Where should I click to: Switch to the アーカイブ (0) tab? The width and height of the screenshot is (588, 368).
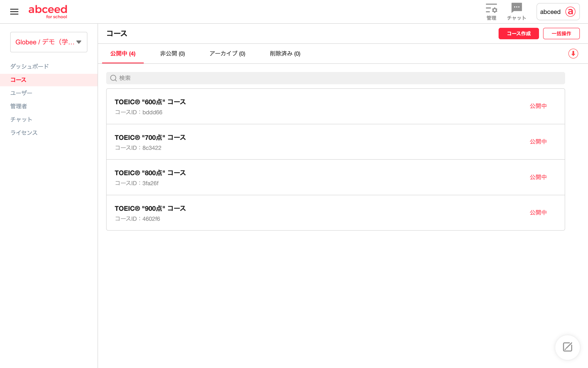click(227, 54)
